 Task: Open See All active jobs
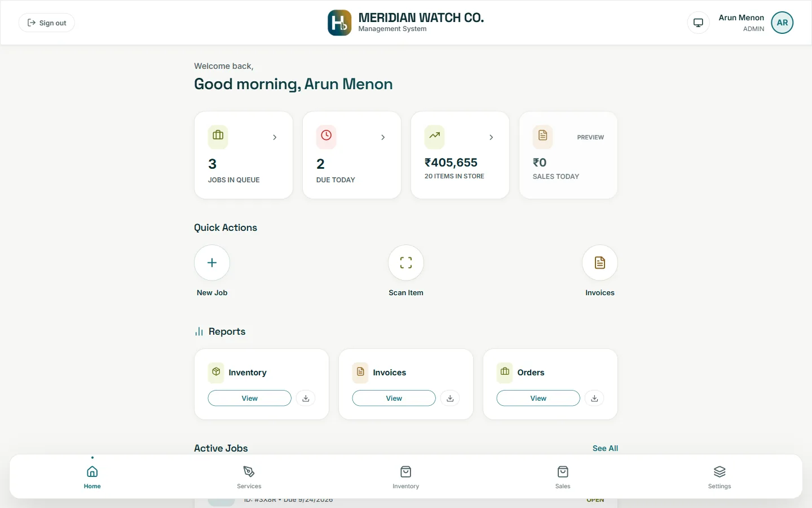tap(605, 448)
